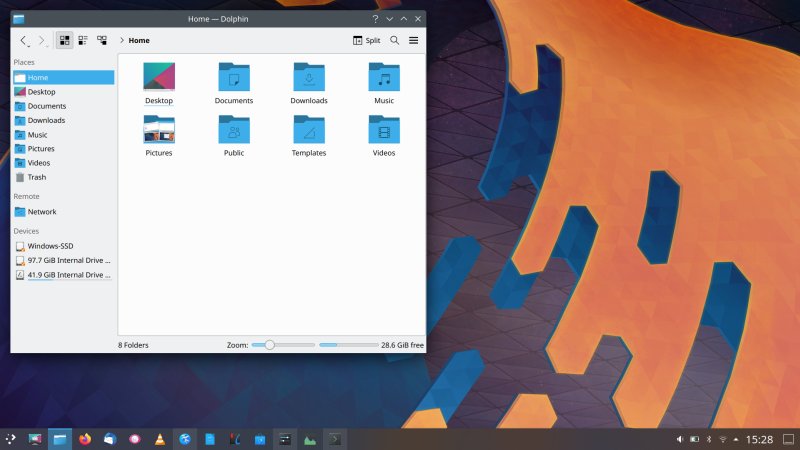This screenshot has height=450, width=800.
Task: Launch Firefox from the taskbar
Action: pyautogui.click(x=85, y=439)
